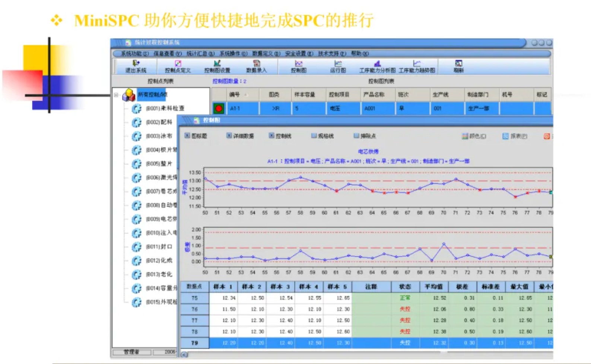Select the (B015)外观 tree item
Image resolution: width=591 pixels, height=364 pixels.
tap(161, 302)
